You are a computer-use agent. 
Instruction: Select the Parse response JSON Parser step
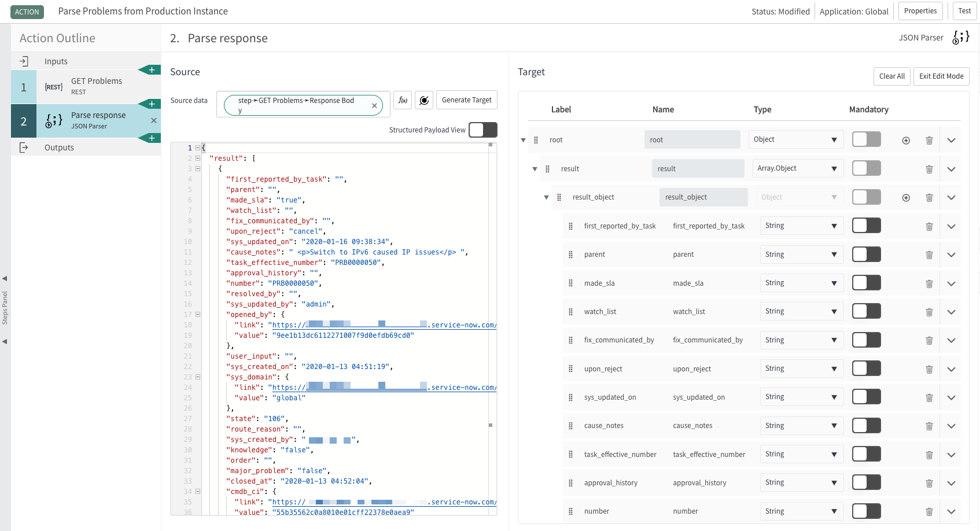pyautogui.click(x=86, y=121)
